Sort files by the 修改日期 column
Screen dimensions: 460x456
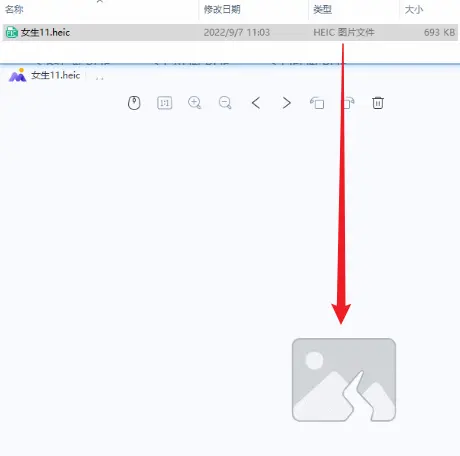[x=222, y=9]
